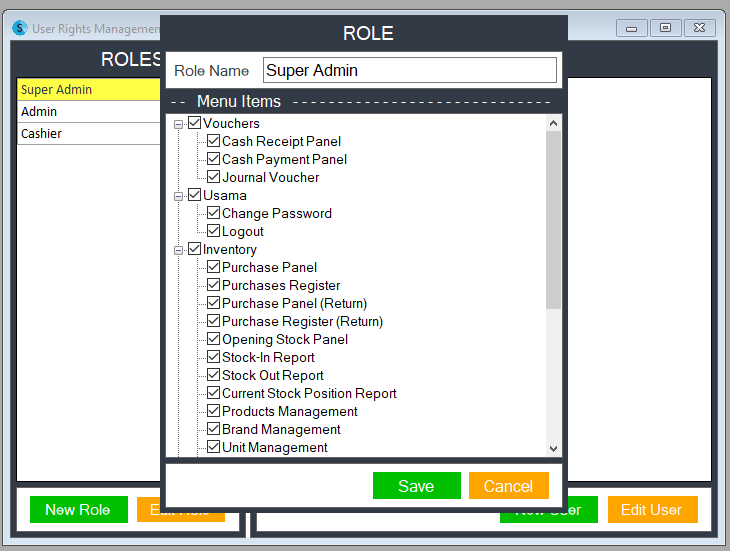Uncheck the Purchases Register checkbox
The image size is (730, 551).
[x=213, y=285]
